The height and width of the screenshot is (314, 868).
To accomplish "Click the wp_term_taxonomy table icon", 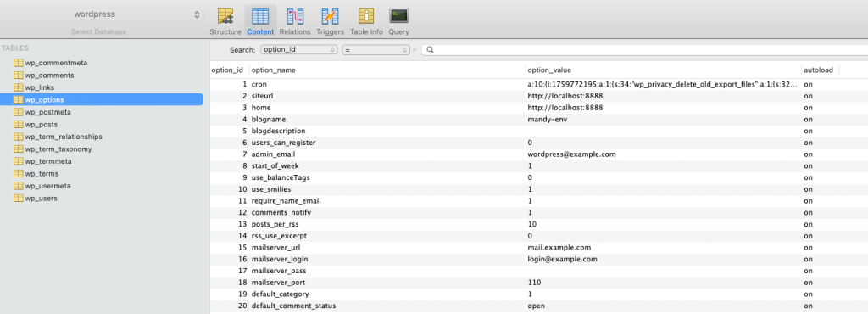I will point(19,149).
